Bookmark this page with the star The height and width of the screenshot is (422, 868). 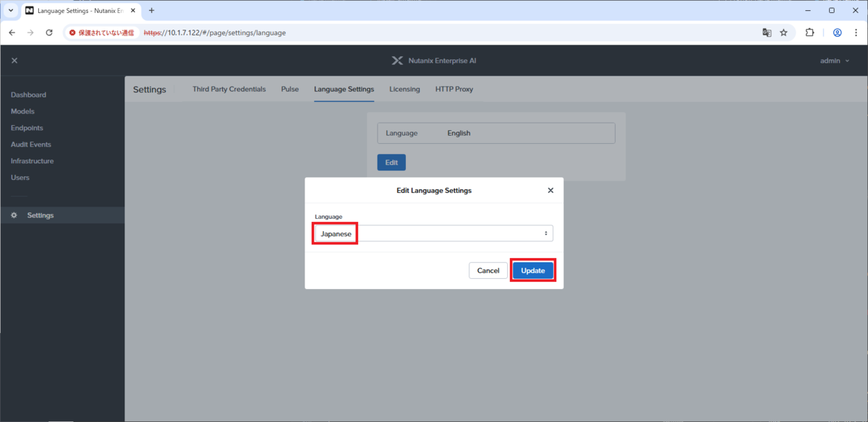tap(783, 33)
